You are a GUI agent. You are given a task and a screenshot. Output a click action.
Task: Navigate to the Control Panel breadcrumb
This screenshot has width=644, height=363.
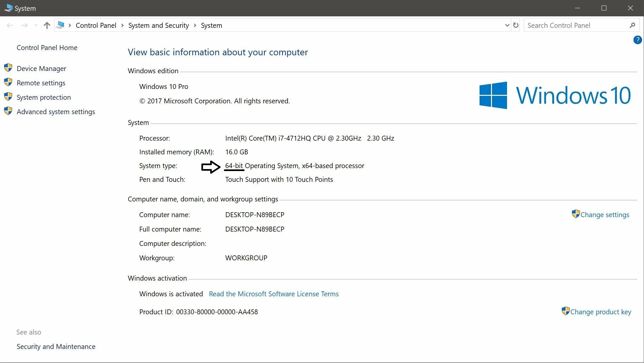(96, 25)
